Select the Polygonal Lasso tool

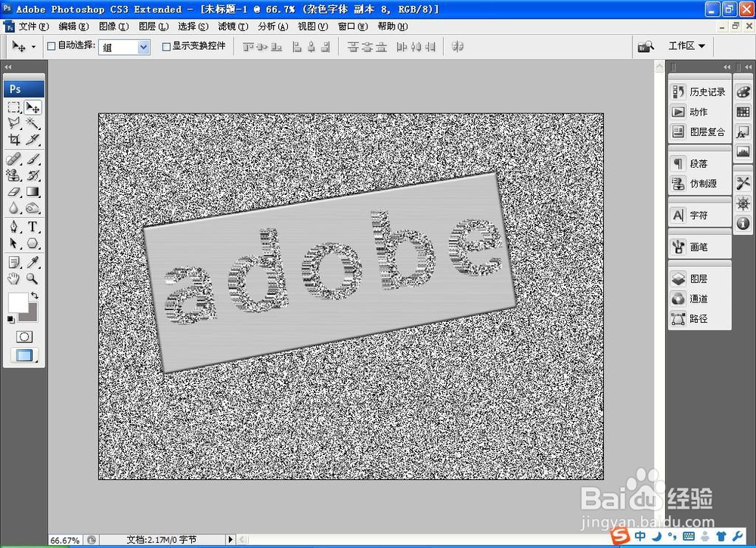14,123
